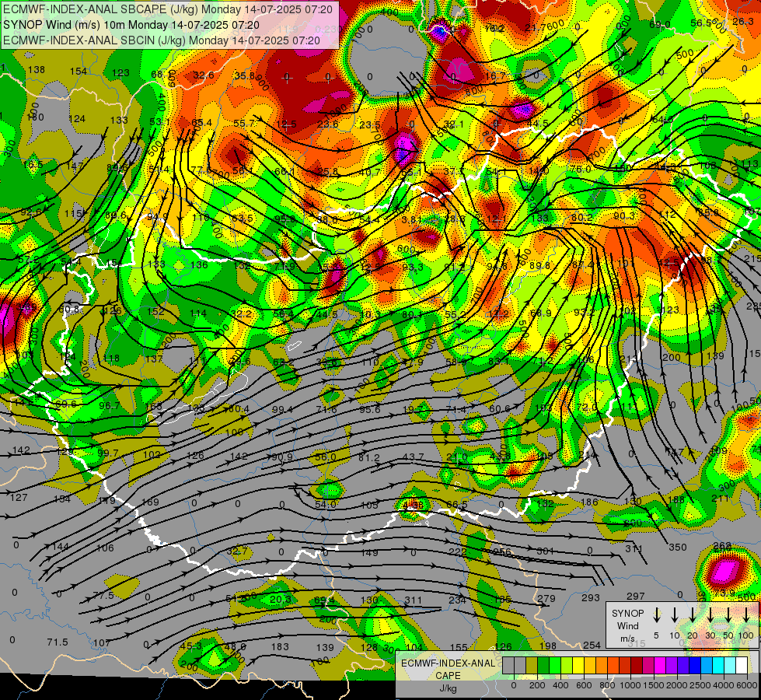Click the map value '26.3'
The height and width of the screenshot is (700, 761).
pyautogui.click(x=742, y=21)
